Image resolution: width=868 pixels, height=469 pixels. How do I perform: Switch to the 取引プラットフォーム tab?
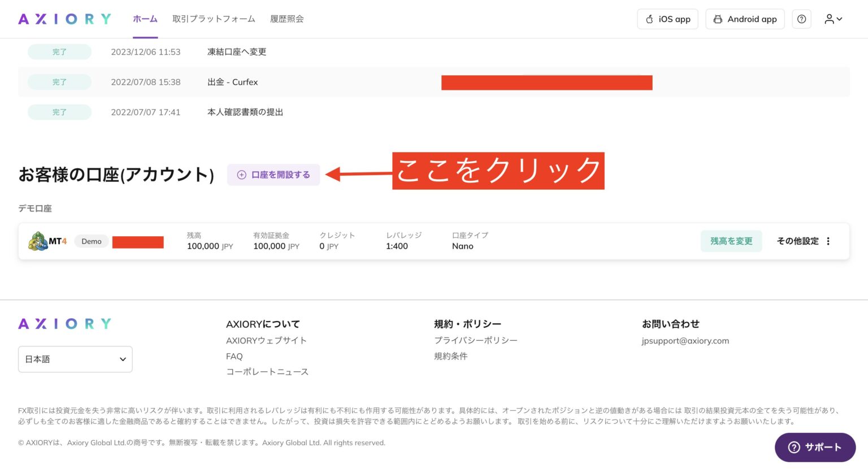click(213, 19)
